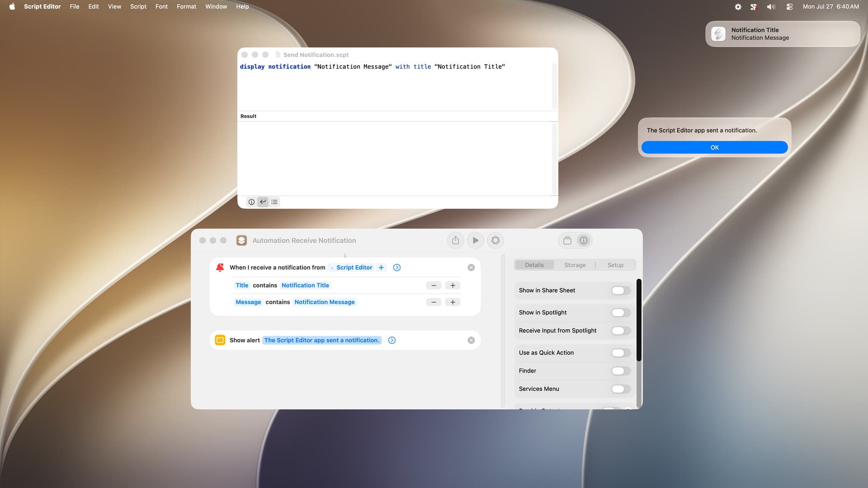Open the Font menu
Viewport: 868px width, 488px height.
click(x=161, y=6)
